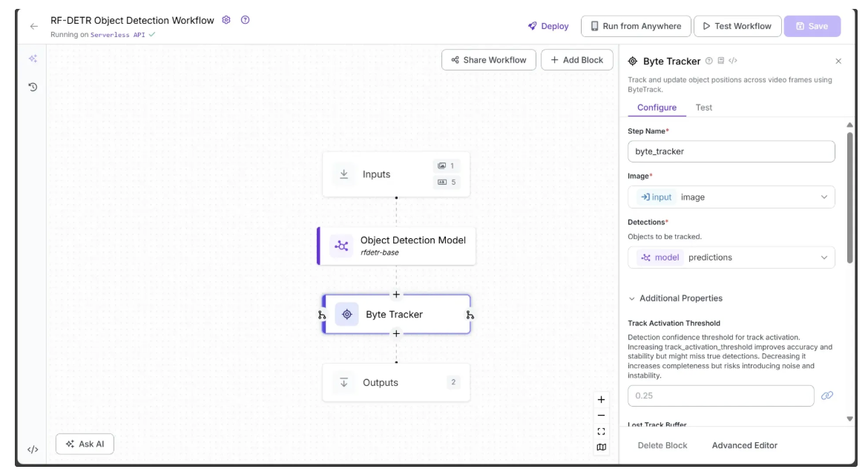
Task: Open workflow settings gear icon
Action: point(227,20)
